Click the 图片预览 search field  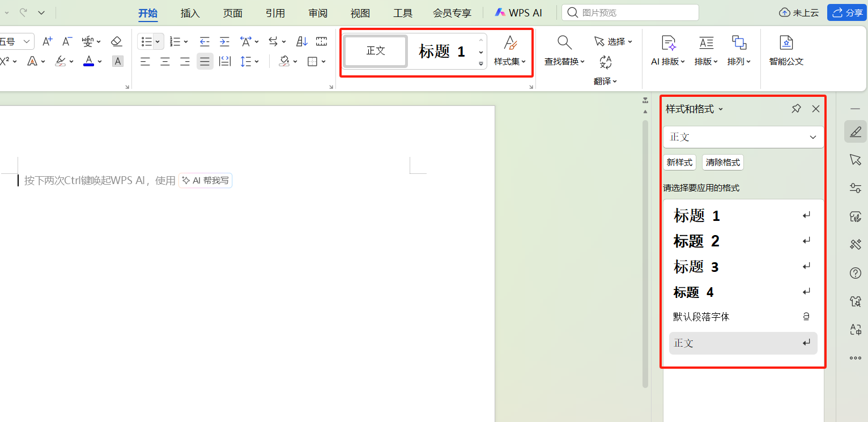click(x=630, y=11)
